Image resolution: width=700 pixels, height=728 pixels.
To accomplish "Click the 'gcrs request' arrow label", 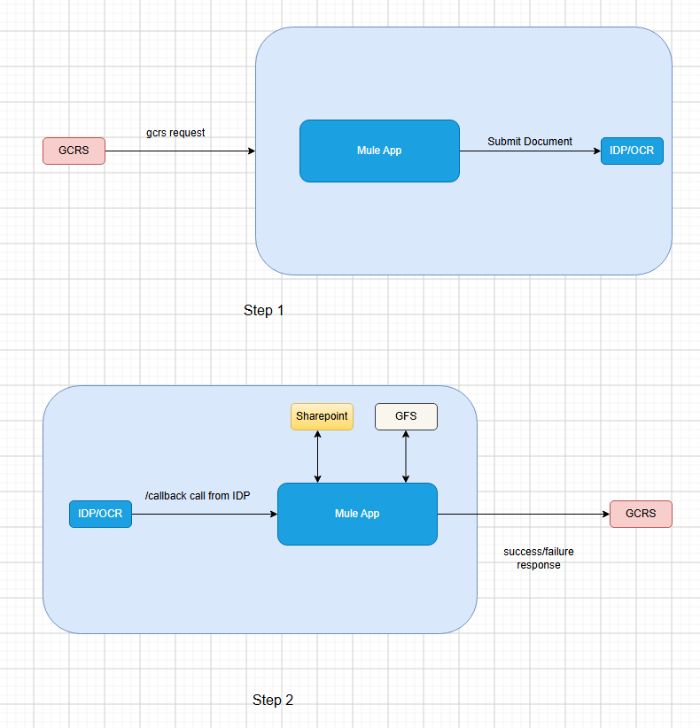I will pyautogui.click(x=175, y=133).
